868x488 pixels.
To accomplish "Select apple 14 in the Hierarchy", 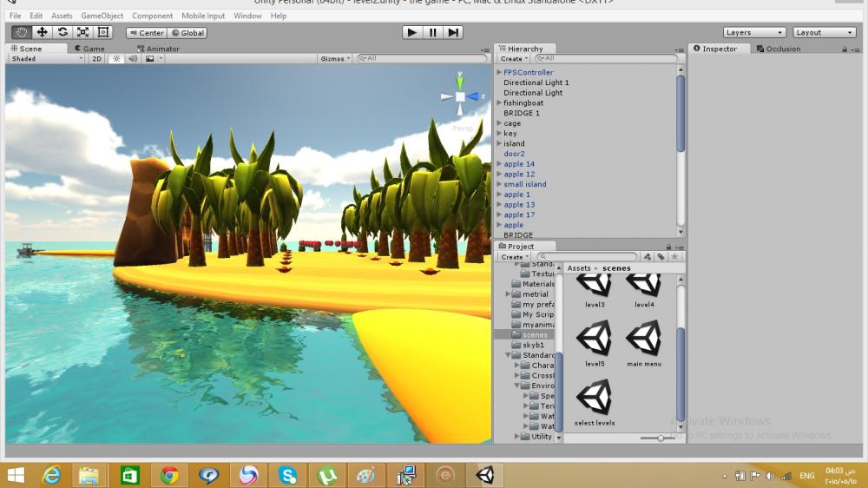I will coord(519,164).
